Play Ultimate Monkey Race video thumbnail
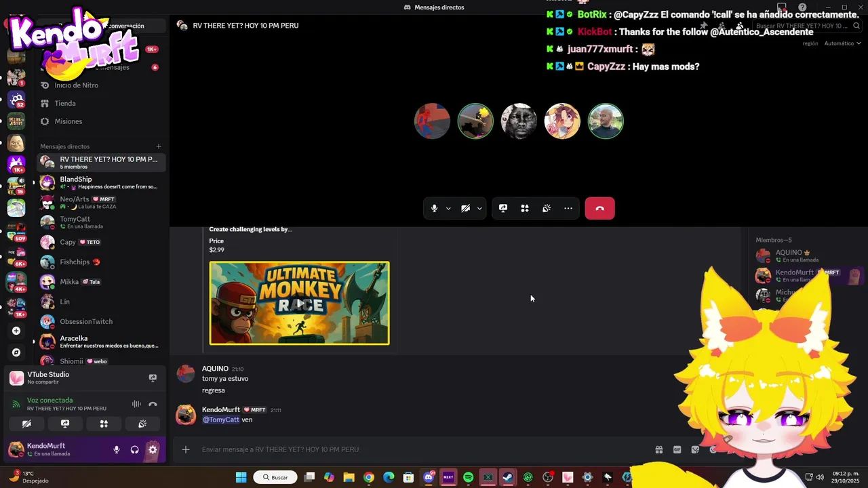This screenshot has width=868, height=488. [299, 303]
